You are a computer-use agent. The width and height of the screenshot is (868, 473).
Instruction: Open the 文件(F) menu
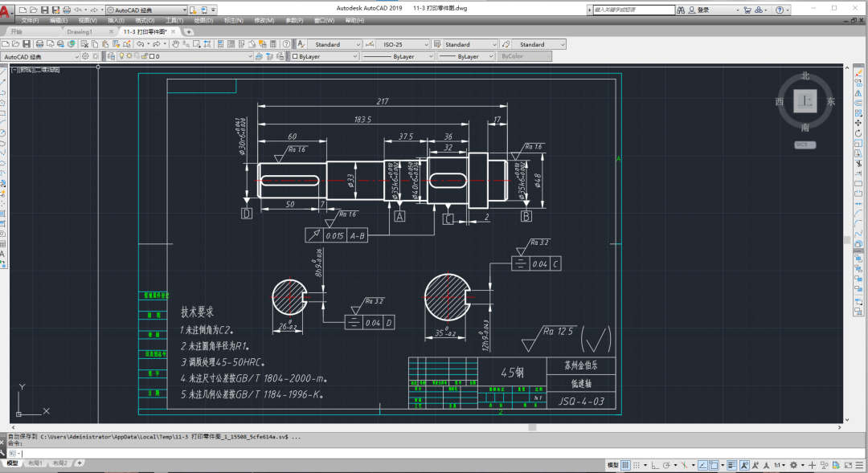click(x=30, y=20)
